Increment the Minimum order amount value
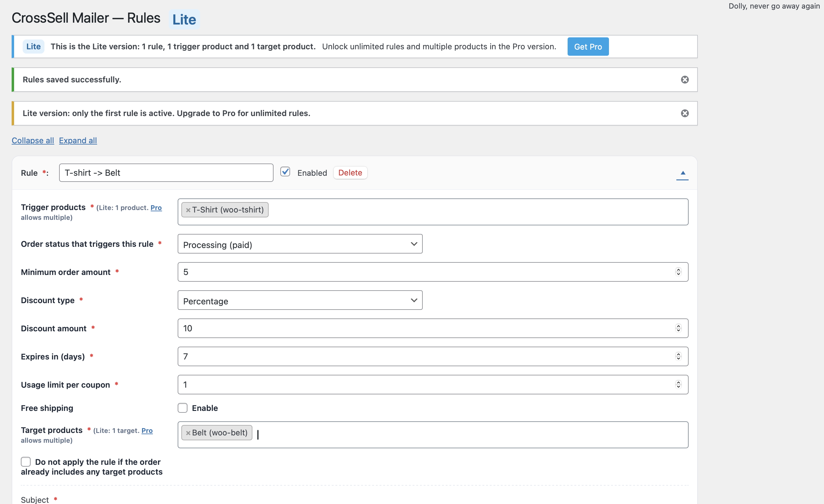 point(678,270)
